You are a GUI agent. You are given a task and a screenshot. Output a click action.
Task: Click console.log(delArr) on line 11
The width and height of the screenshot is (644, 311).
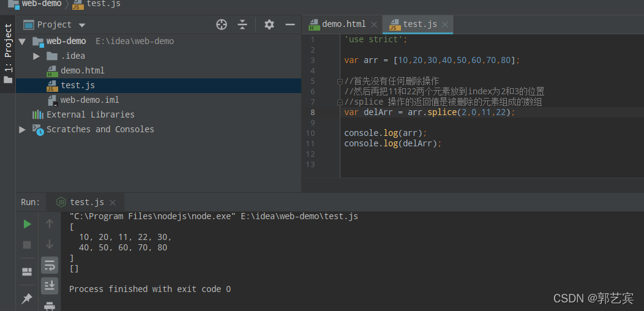[393, 143]
